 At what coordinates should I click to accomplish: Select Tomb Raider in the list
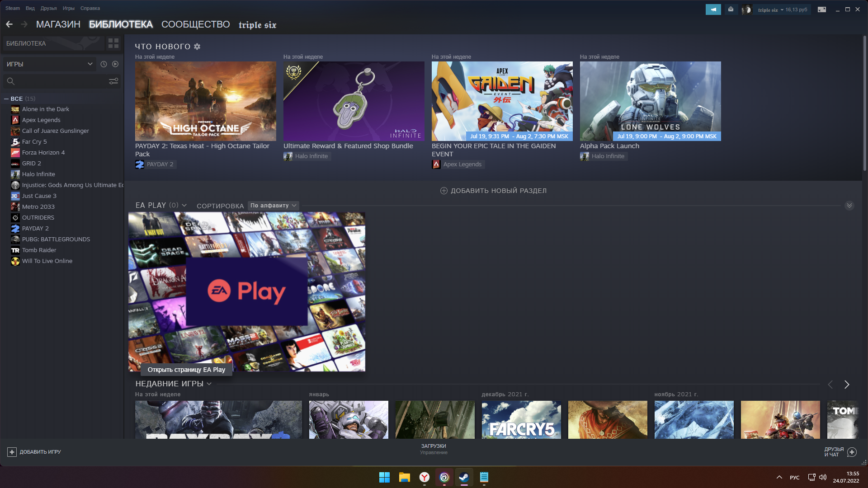[39, 250]
